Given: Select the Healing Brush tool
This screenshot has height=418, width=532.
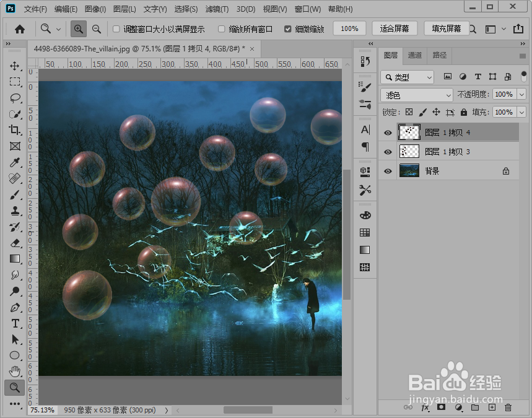Looking at the screenshot, I should point(15,178).
